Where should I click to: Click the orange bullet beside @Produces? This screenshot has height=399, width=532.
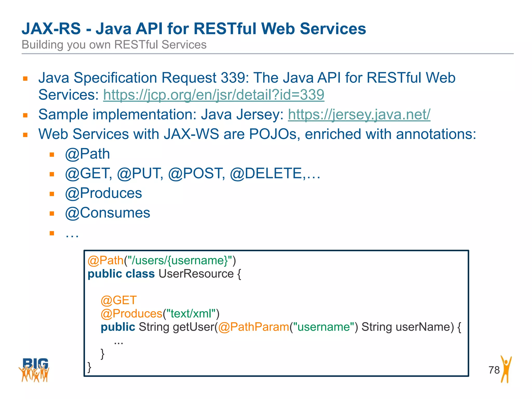pos(52,194)
